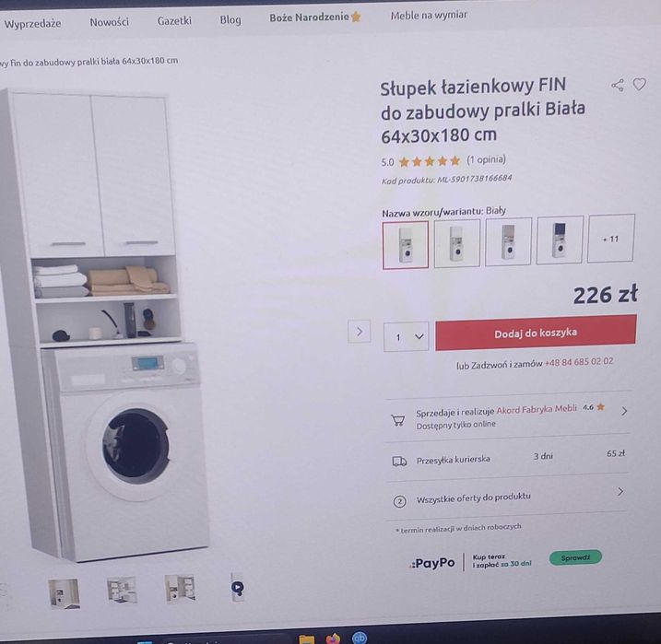Click the courier delivery truck icon
This screenshot has height=644, width=661.
pyautogui.click(x=399, y=462)
